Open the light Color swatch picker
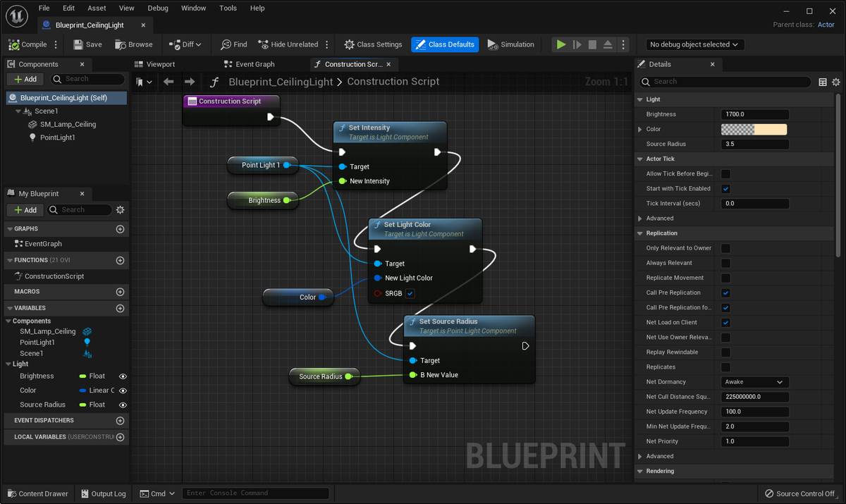This screenshot has width=846, height=504. (754, 129)
